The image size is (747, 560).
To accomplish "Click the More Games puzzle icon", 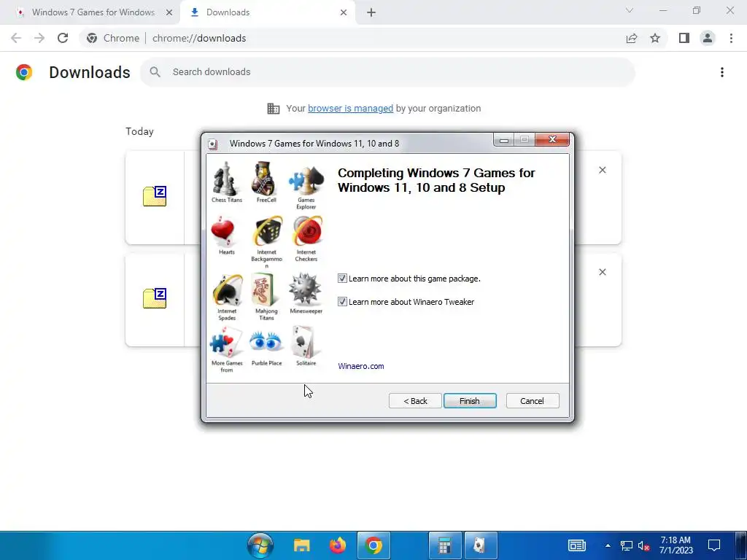I will click(226, 342).
